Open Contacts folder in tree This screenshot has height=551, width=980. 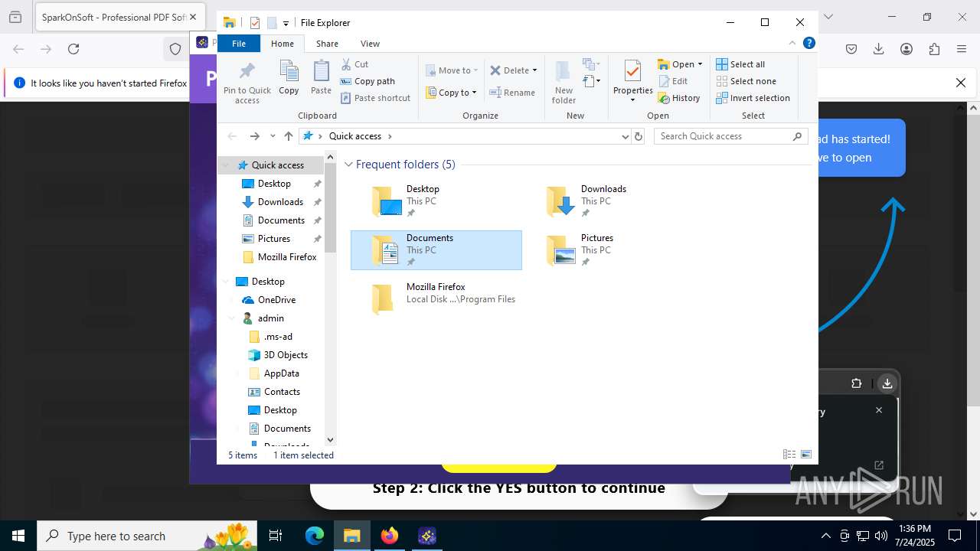[x=282, y=392]
